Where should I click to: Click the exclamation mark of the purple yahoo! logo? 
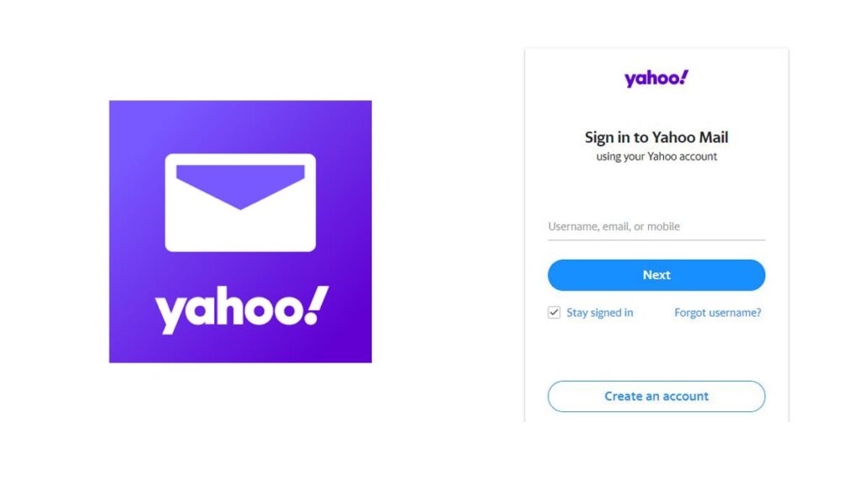tap(684, 77)
